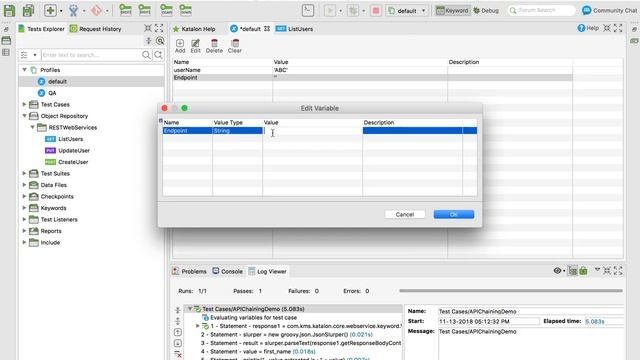The image size is (640, 360).
Task: Open the Problems tab
Action: tap(189, 271)
